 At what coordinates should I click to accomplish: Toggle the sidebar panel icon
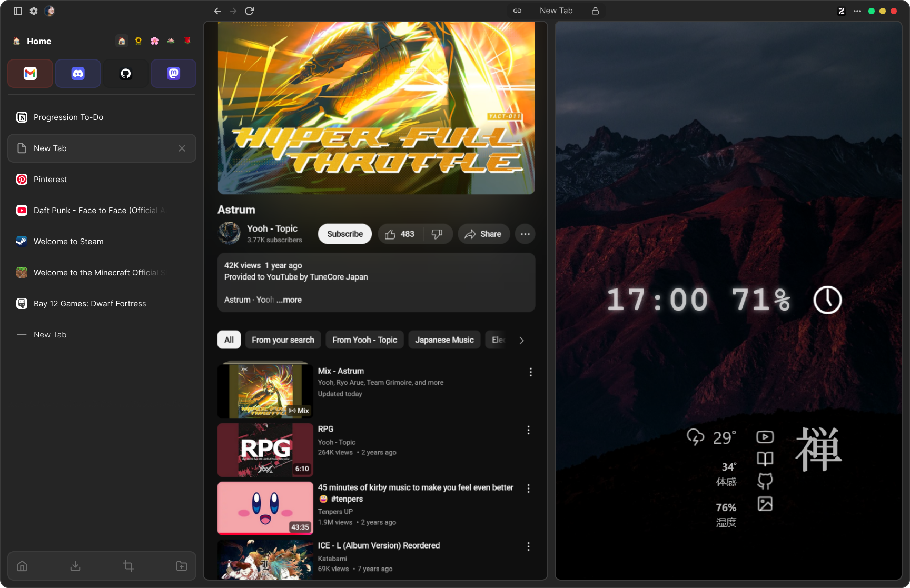click(18, 11)
